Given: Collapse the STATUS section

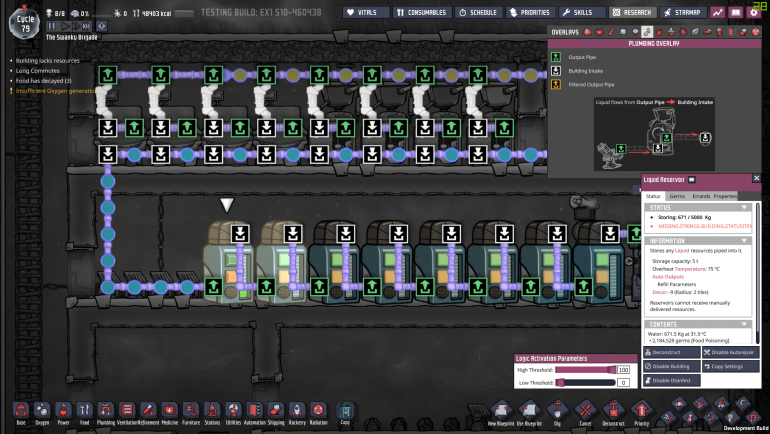Looking at the screenshot, I should point(744,207).
